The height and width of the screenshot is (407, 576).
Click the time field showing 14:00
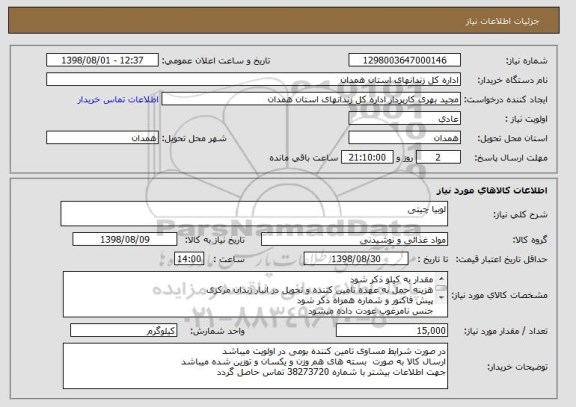(x=189, y=259)
